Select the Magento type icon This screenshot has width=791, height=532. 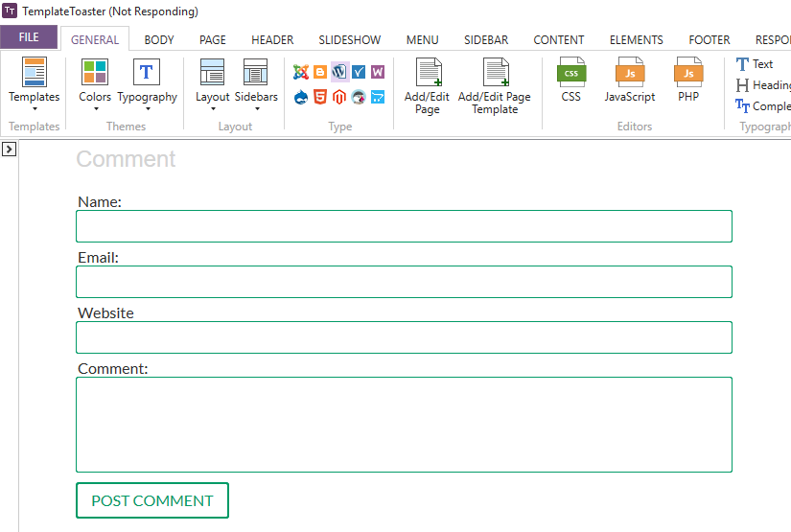(x=339, y=97)
